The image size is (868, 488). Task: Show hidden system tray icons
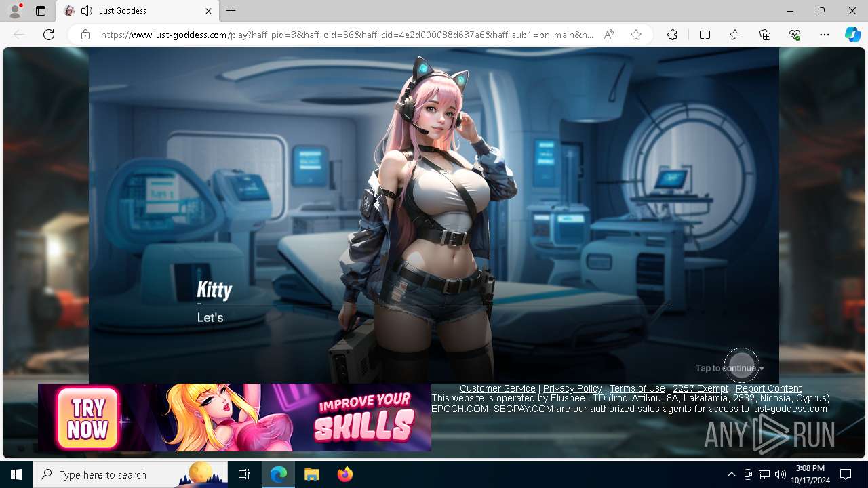[731, 474]
